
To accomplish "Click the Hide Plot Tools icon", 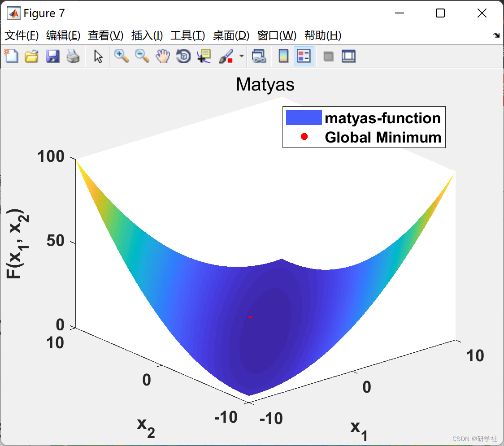I will point(328,56).
